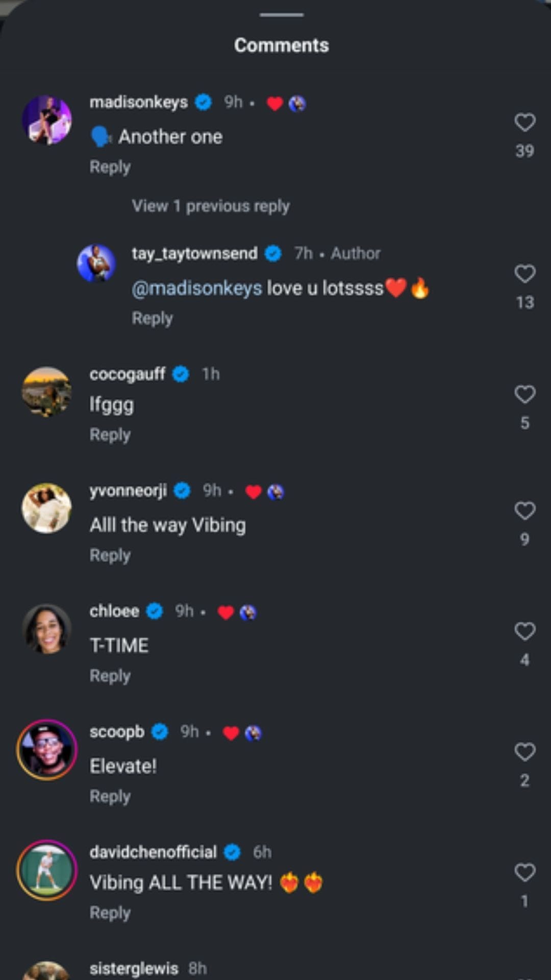Like cocogauff's "lfggg" comment
Image resolution: width=551 pixels, height=980 pixels.
pos(524,395)
